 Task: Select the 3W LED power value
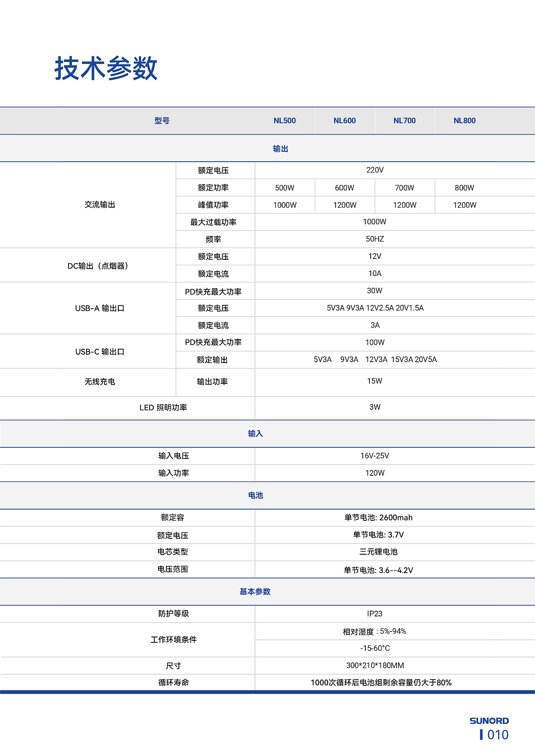pyautogui.click(x=375, y=407)
